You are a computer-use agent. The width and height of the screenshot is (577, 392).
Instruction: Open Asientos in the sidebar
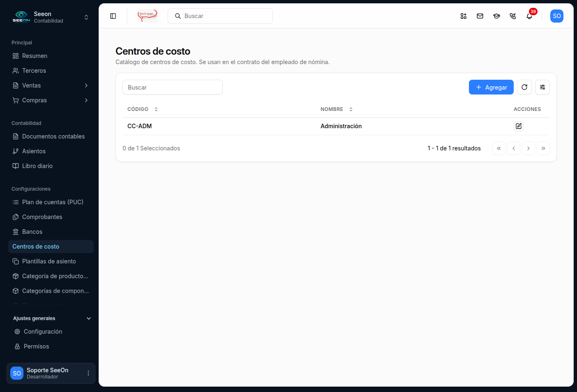tap(51, 151)
